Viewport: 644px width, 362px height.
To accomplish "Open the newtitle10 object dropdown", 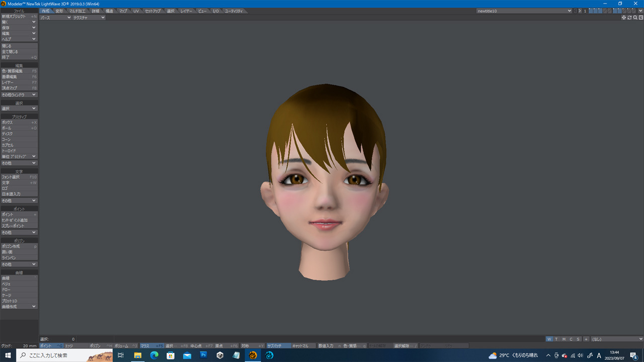I will coord(524,11).
